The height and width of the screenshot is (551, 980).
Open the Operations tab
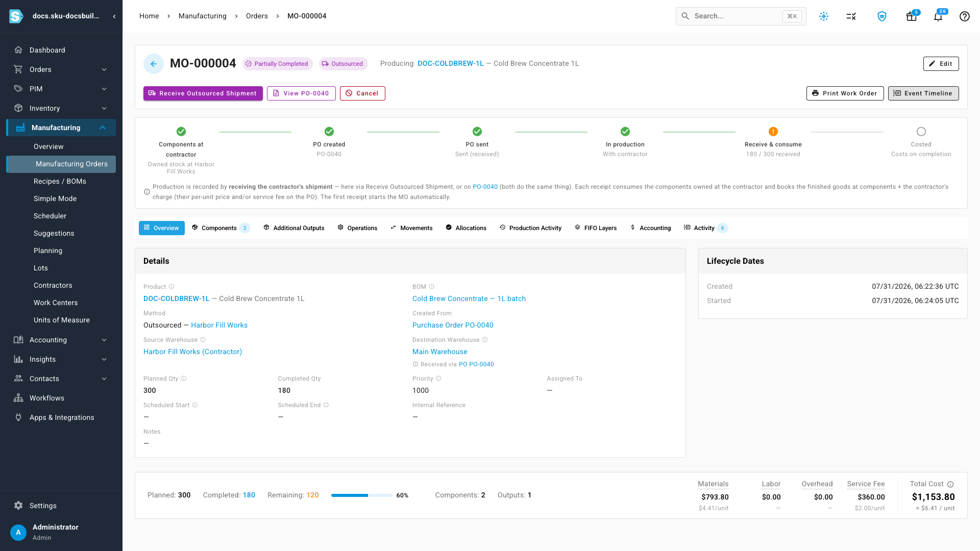click(357, 228)
